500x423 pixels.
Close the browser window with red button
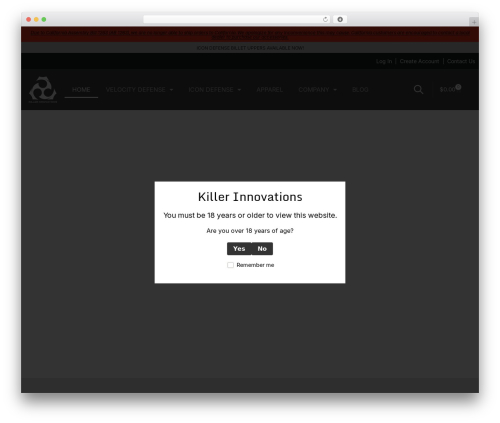(x=29, y=19)
